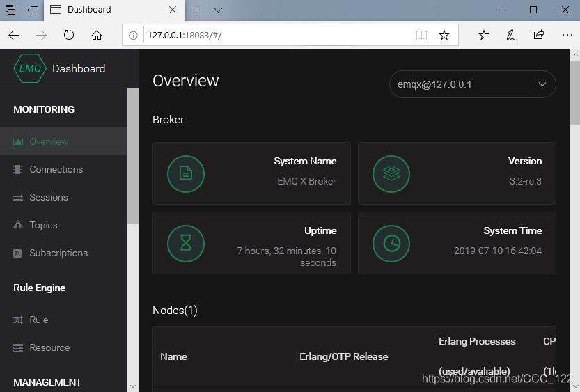Click the Sessions arrows icon
580x392 pixels.
click(18, 198)
